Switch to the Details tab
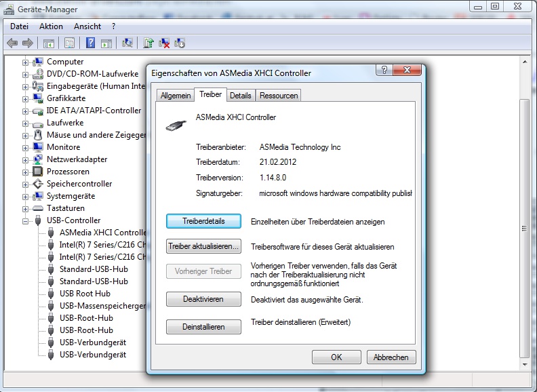Image resolution: width=537 pixels, height=392 pixels. pos(241,96)
